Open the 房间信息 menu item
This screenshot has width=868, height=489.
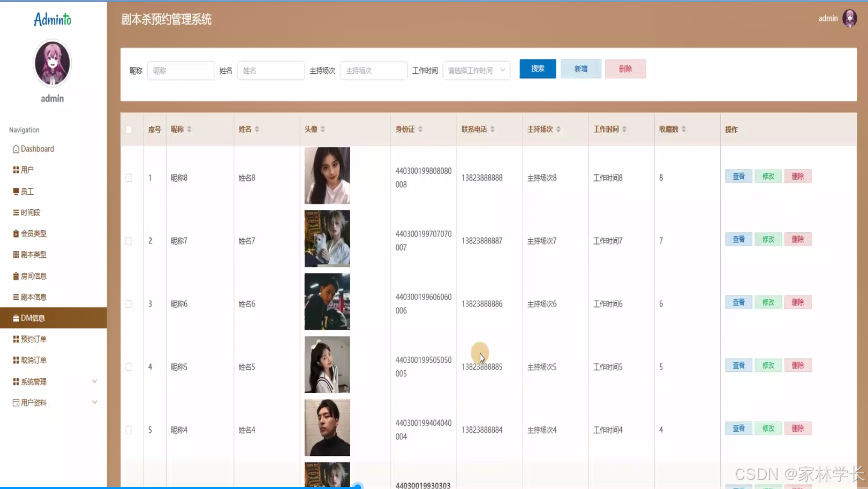54,276
